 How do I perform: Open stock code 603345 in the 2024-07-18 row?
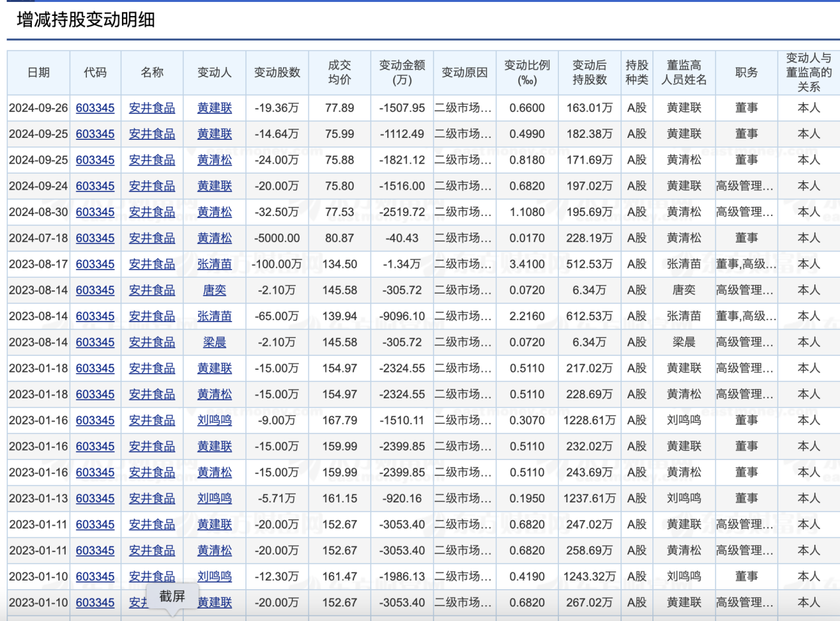pos(95,238)
